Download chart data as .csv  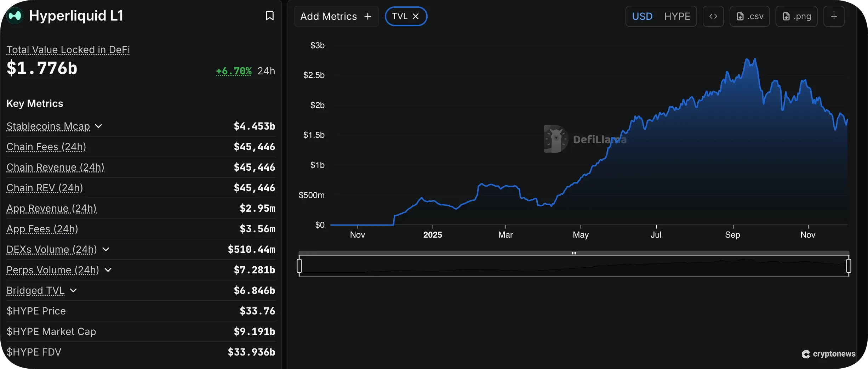[x=749, y=16]
